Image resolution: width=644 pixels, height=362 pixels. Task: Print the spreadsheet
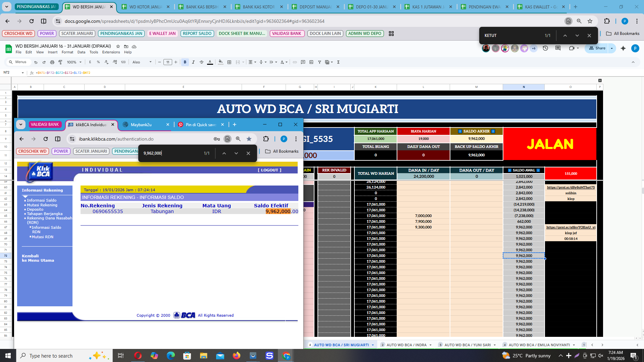pyautogui.click(x=52, y=62)
